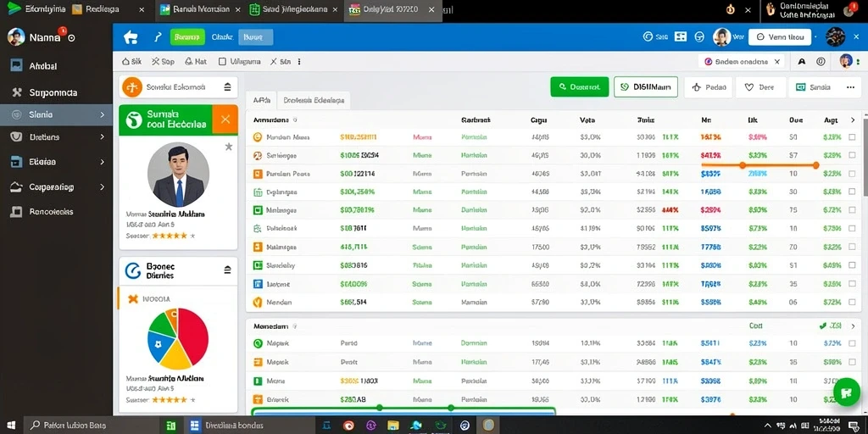Check the box on Mandan Maas row
This screenshot has width=868, height=434.
[x=852, y=137]
